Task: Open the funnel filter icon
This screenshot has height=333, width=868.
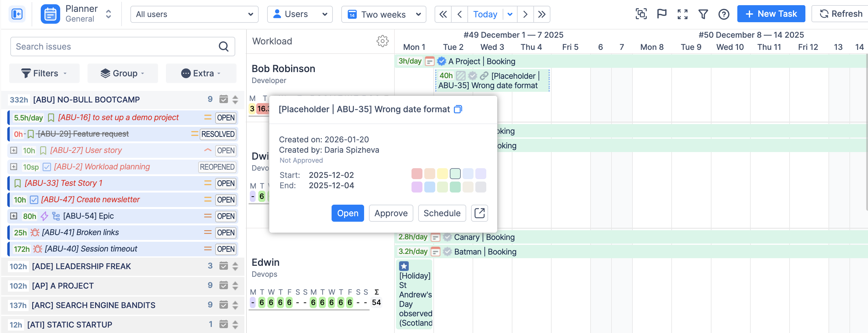Action: click(x=703, y=14)
